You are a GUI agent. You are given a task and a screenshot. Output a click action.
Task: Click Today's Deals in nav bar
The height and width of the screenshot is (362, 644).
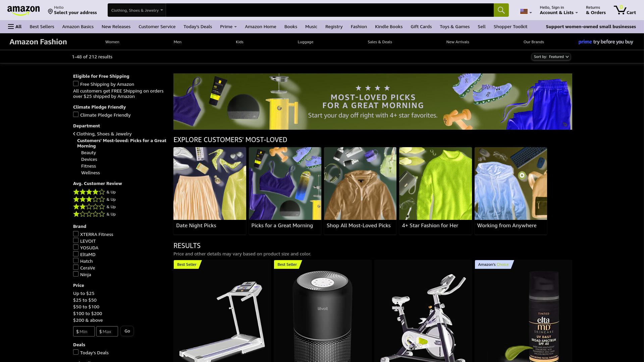tap(198, 26)
